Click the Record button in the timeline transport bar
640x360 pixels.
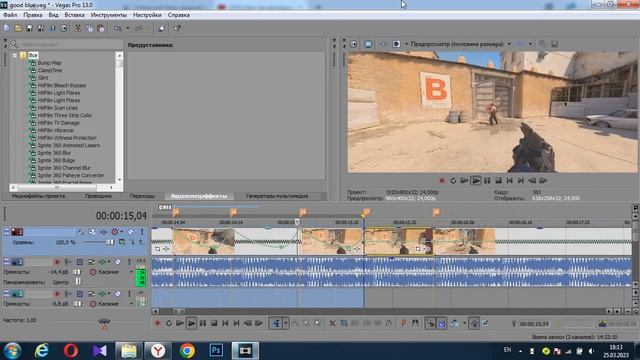coord(158,323)
